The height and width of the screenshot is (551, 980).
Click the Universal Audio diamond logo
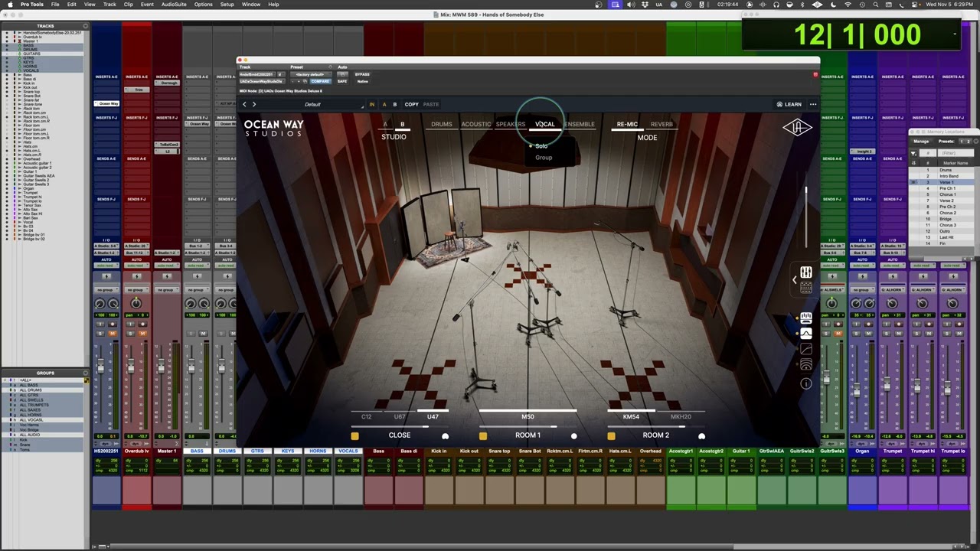click(x=797, y=128)
